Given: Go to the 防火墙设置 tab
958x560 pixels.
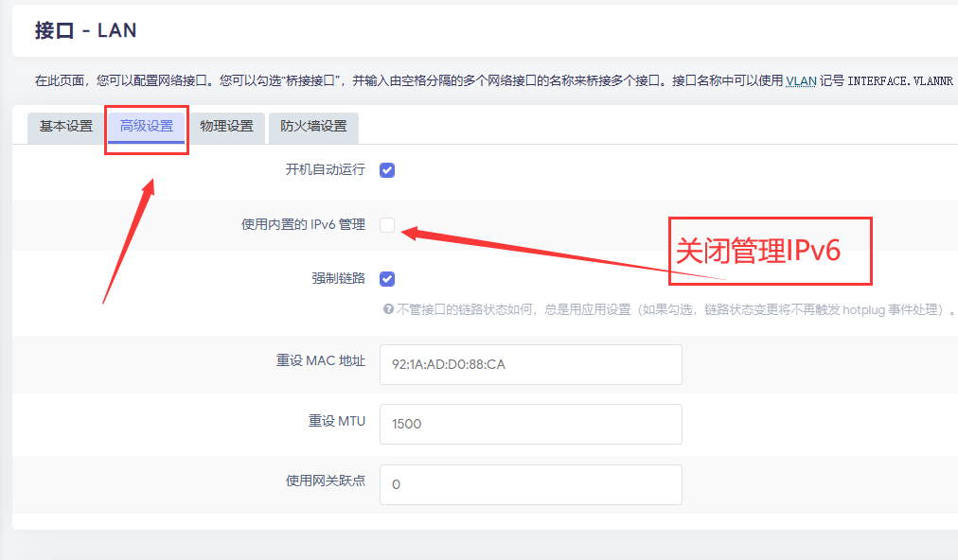Looking at the screenshot, I should coord(313,126).
